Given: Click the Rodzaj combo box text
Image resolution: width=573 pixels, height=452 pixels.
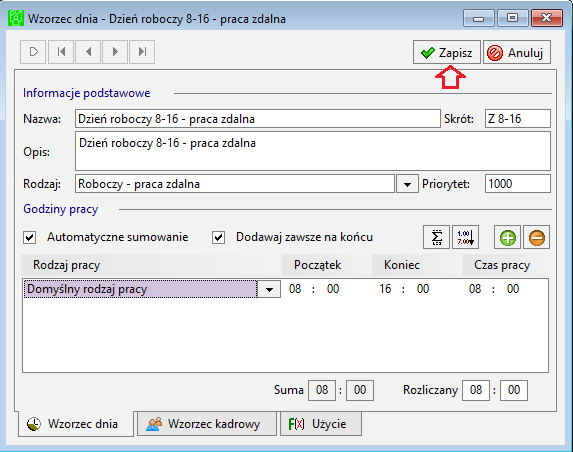Looking at the screenshot, I should click(235, 184).
